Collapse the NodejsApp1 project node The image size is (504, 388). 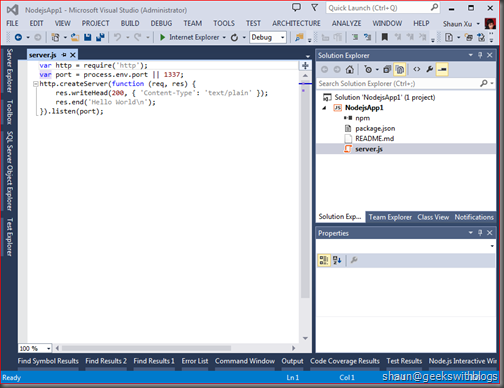coord(324,108)
